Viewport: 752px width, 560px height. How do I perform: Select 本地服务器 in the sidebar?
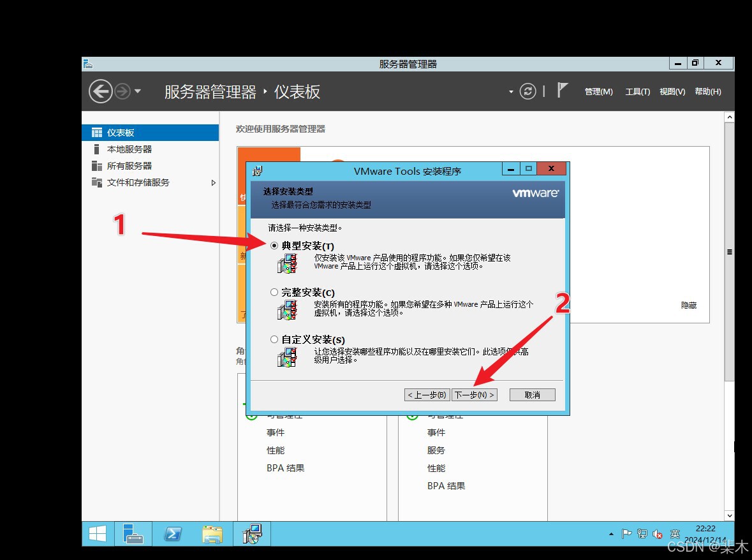click(x=150, y=149)
